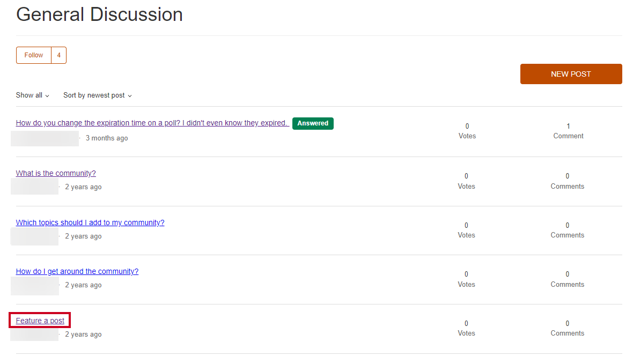The image size is (633, 364).
Task: Click 0 Comments for Feature a post
Action: 567,328
